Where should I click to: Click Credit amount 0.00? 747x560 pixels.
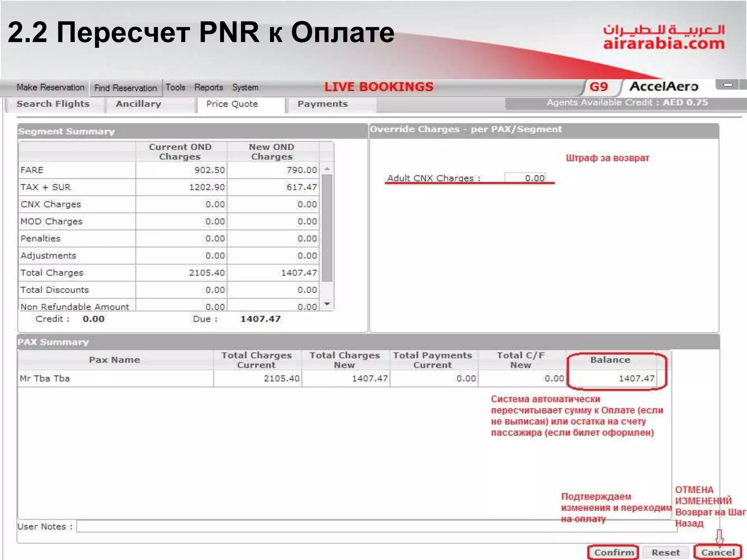click(x=93, y=319)
